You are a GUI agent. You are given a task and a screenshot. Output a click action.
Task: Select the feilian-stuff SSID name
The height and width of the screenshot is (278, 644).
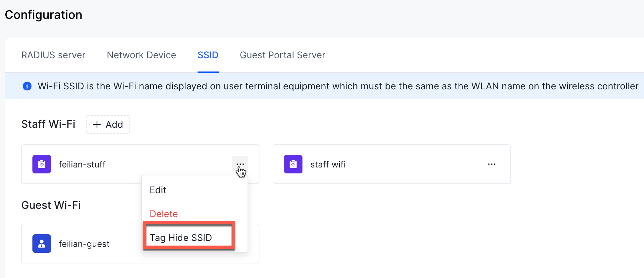(82, 164)
